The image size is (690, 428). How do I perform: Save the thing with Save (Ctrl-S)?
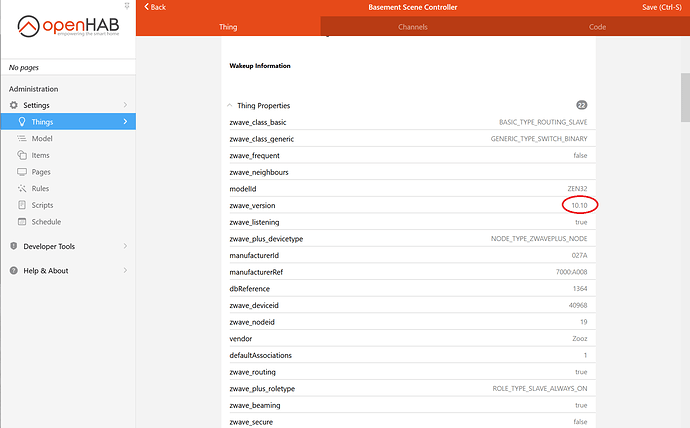click(x=661, y=7)
